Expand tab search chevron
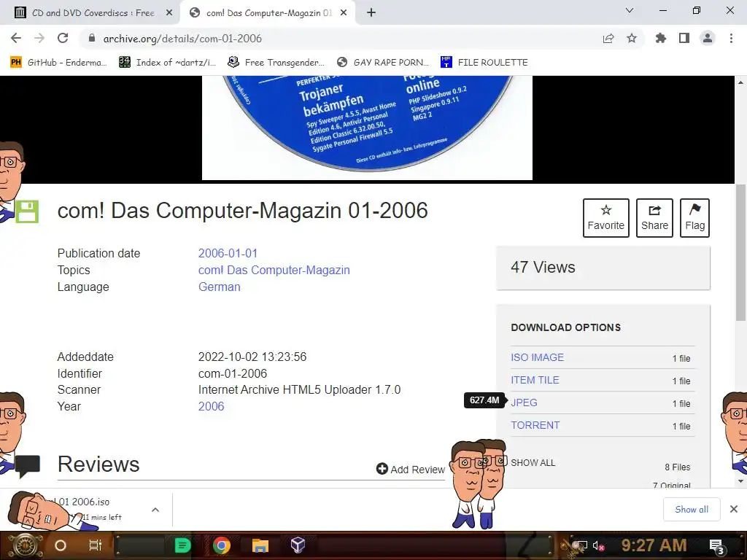 pyautogui.click(x=630, y=10)
